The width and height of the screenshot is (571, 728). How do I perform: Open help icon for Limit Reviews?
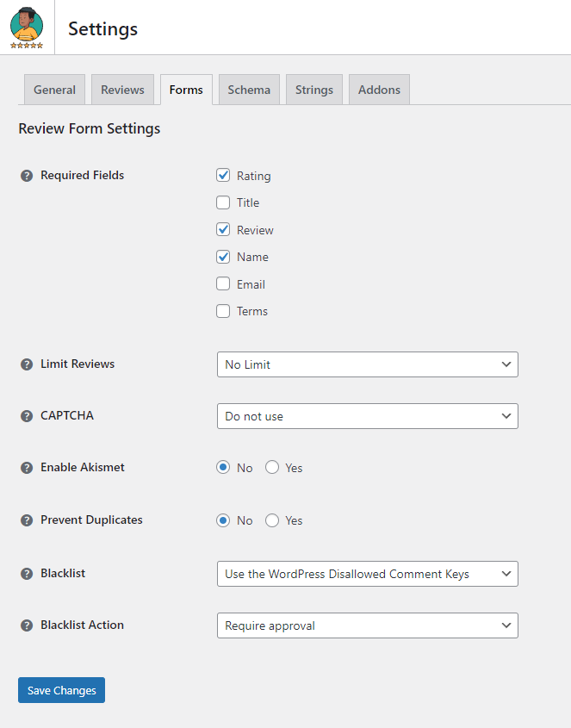(x=27, y=364)
